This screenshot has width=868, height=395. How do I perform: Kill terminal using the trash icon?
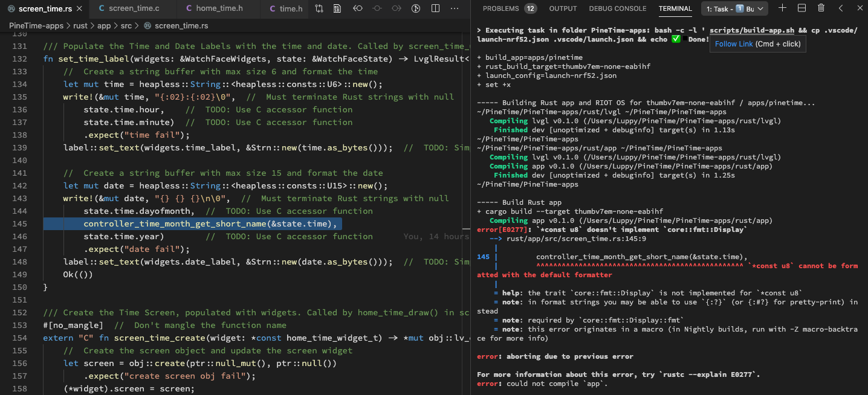click(821, 8)
